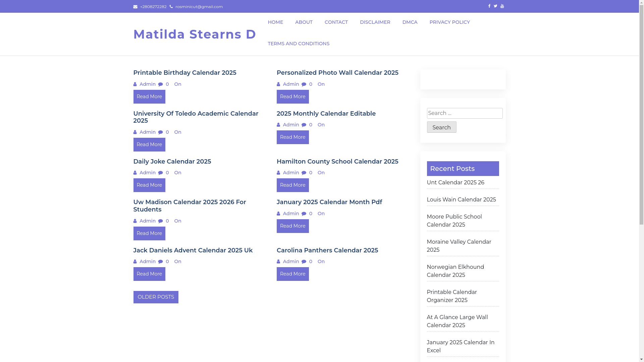This screenshot has width=644, height=362.
Task: Open recent post Moraine Valley Calendar 2025
Action: [459, 246]
